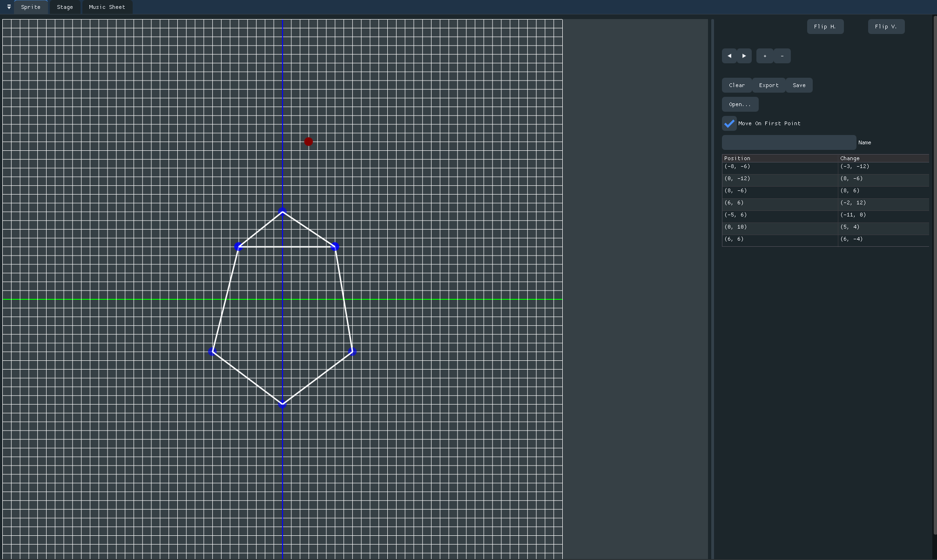The height and width of the screenshot is (560, 937).
Task: Click the left arrow button
Action: pyautogui.click(x=729, y=56)
